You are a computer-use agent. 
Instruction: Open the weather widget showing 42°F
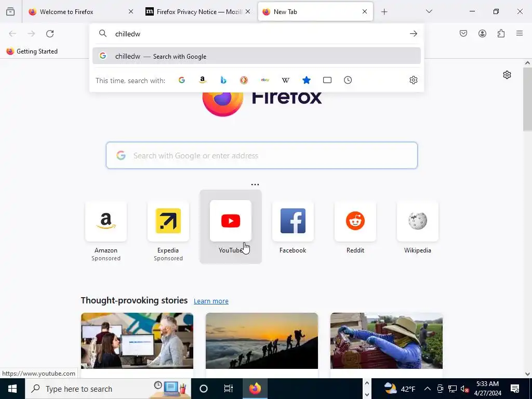(x=400, y=389)
